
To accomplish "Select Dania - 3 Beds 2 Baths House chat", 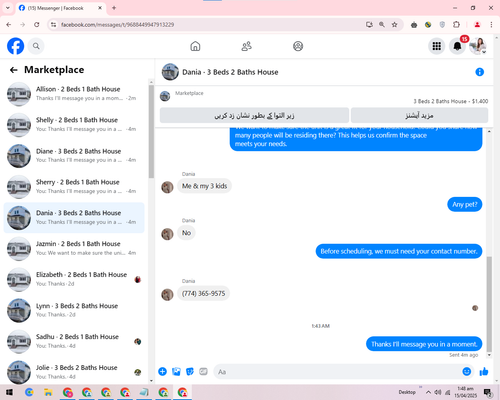I will pos(74,217).
